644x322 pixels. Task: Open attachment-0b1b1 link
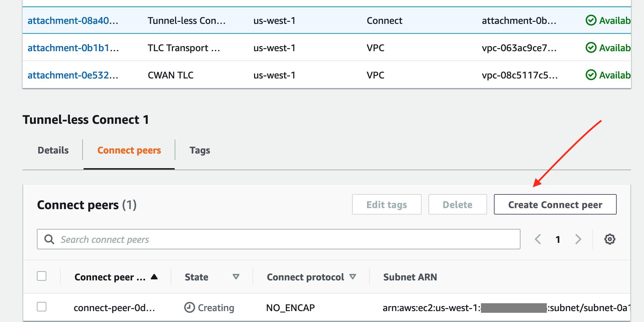pyautogui.click(x=73, y=48)
